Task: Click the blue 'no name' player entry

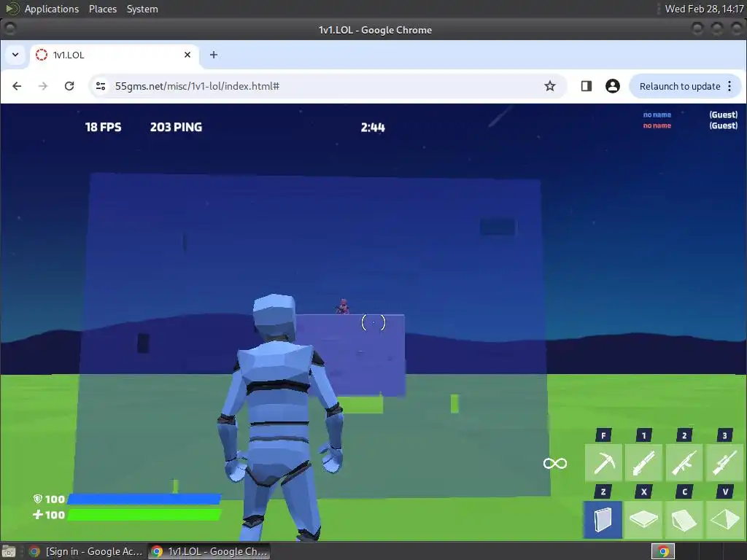Action: point(657,114)
